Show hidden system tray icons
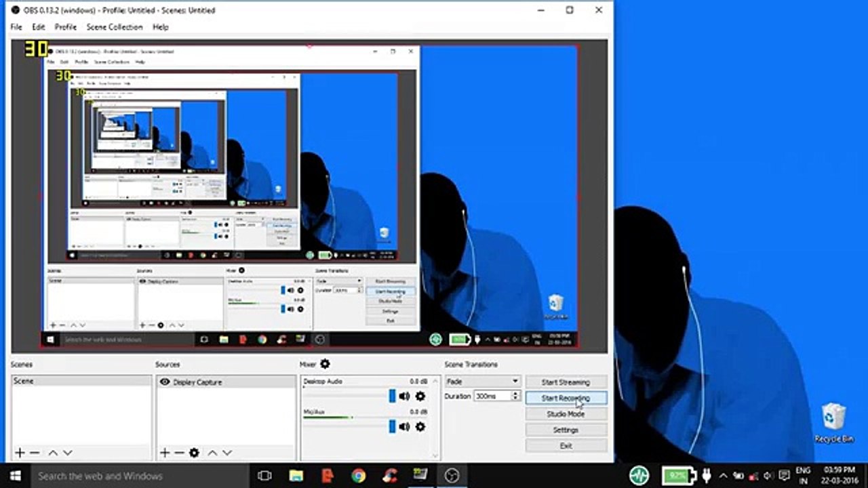 pyautogui.click(x=723, y=476)
